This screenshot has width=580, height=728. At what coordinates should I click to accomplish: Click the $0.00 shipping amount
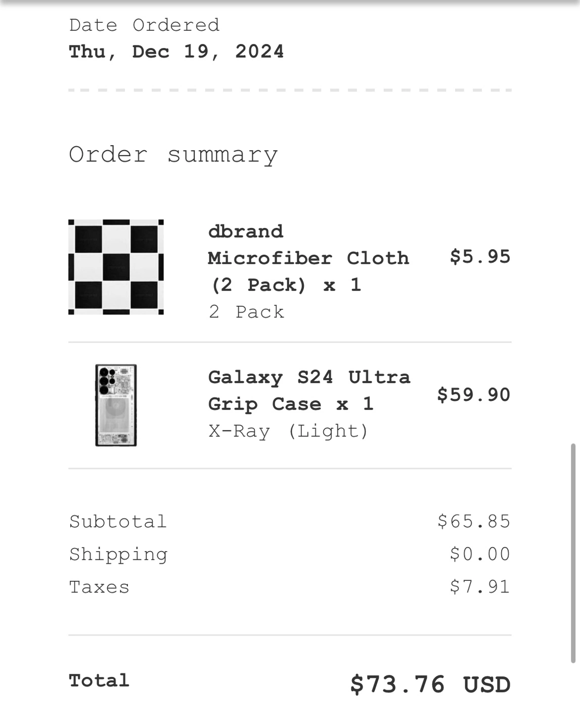pyautogui.click(x=480, y=554)
